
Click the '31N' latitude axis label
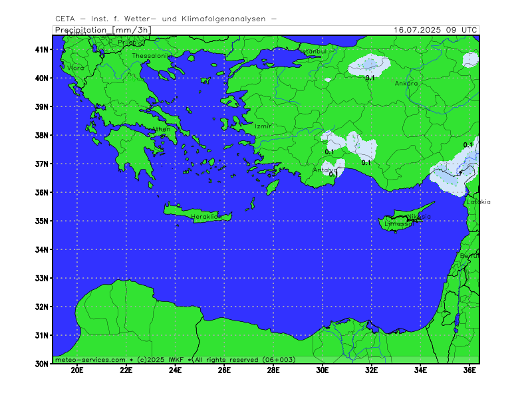41,335
